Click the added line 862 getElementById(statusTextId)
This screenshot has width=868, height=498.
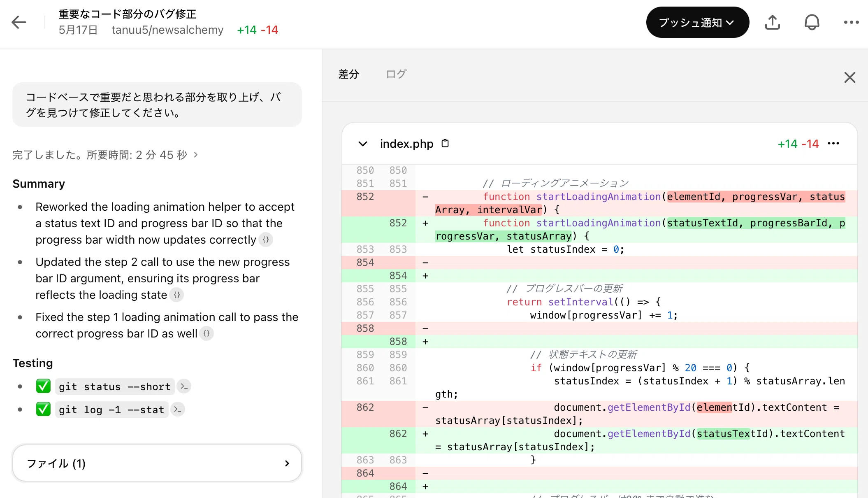tap(599, 440)
